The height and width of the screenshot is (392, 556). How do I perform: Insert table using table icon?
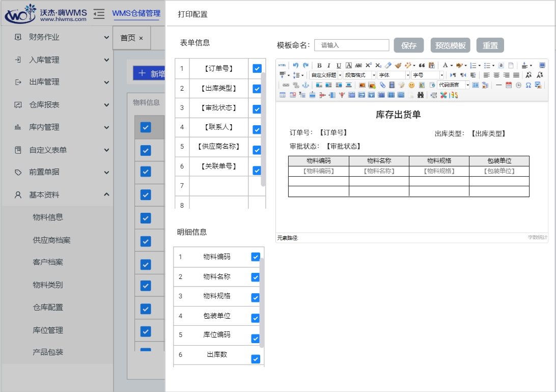(282, 95)
